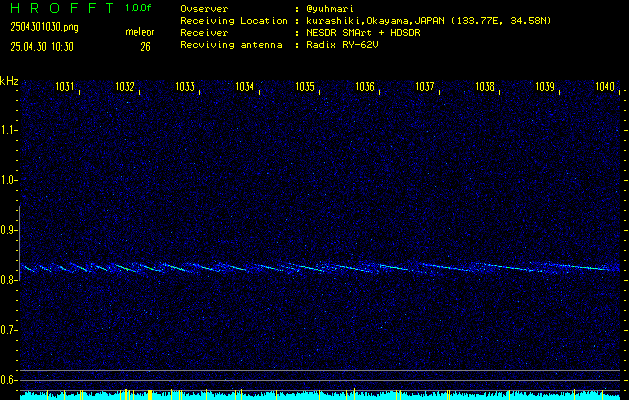Click the 1036 time marker

click(365, 86)
